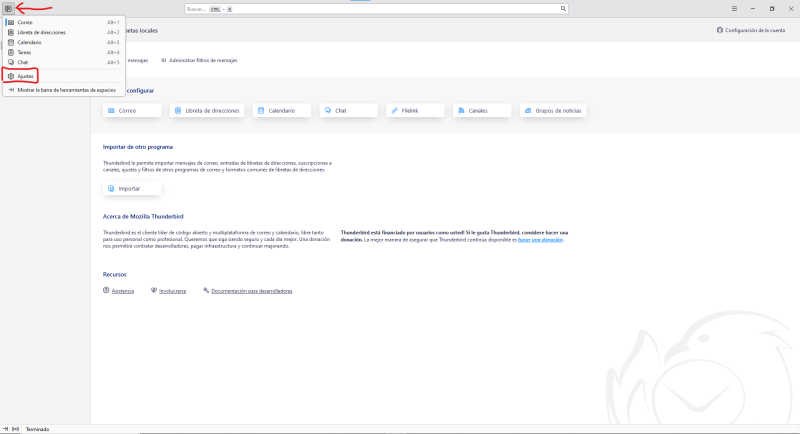This screenshot has width=800, height=434.
Task: Focus the Buscar search field
Action: pos(376,9)
